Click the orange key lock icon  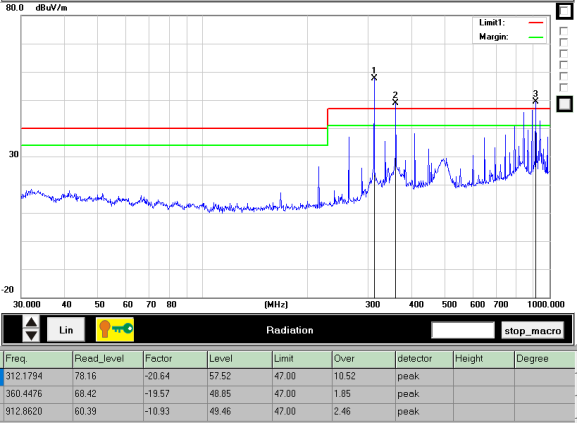115,329
